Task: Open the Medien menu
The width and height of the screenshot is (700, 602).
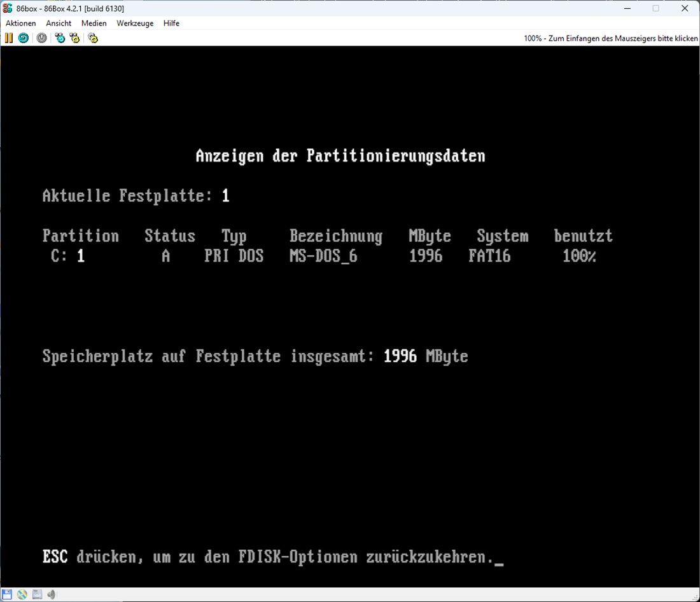Action: [x=94, y=24]
